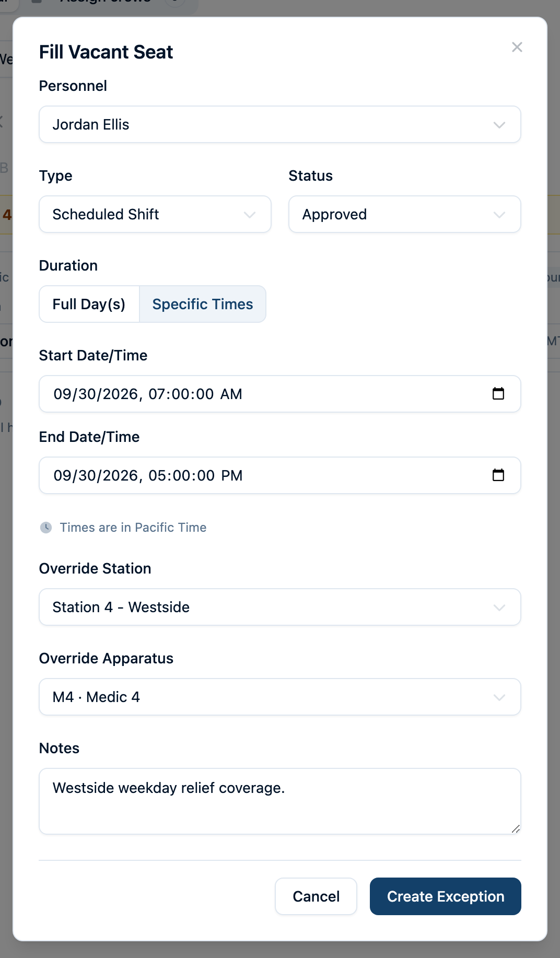This screenshot has width=560, height=958.
Task: Click the Create Exception button
Action: click(x=446, y=896)
